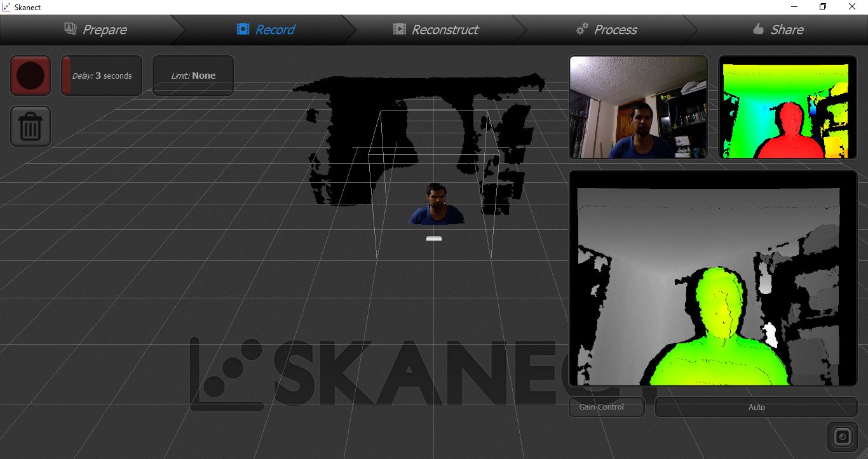Click the large green depth preview
The image size is (868, 459).
click(713, 278)
